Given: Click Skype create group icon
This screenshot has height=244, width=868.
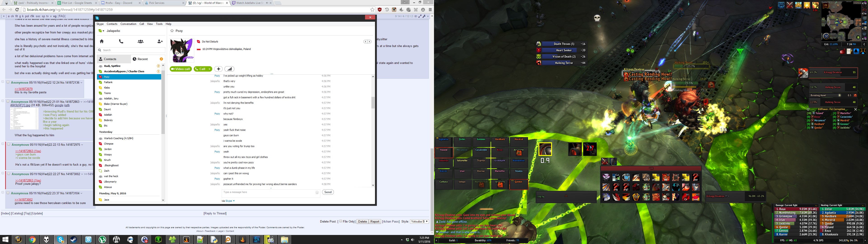Looking at the screenshot, I should [x=141, y=41].
